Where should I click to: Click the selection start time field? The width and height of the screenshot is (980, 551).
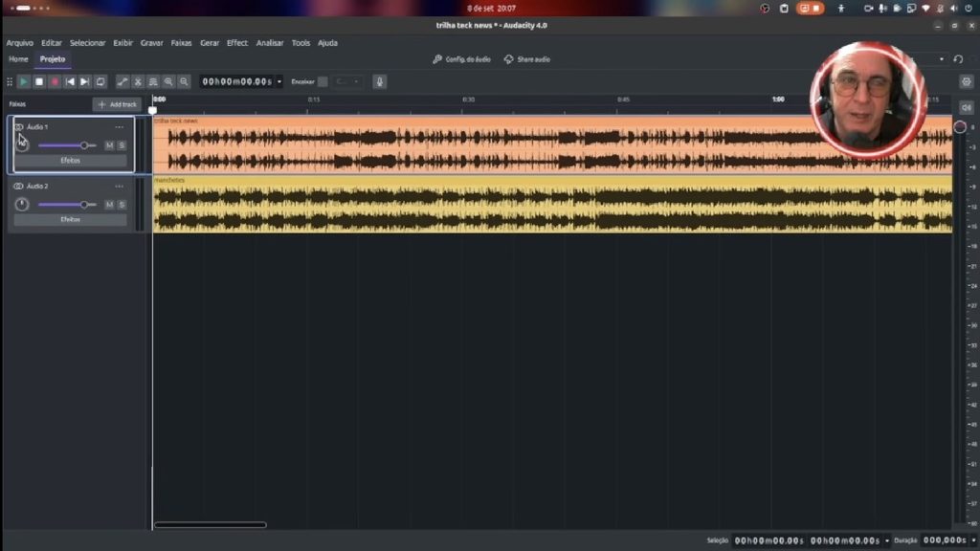(768, 540)
